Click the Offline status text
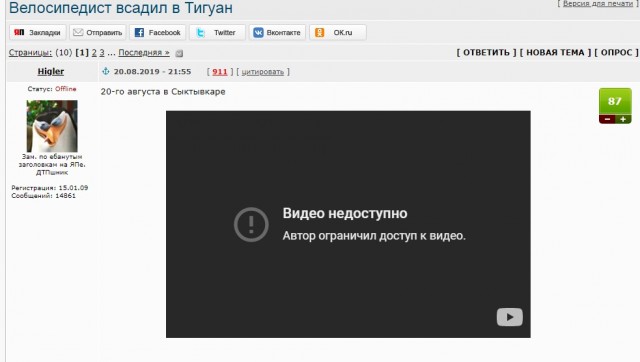The width and height of the screenshot is (640, 362). coord(66,89)
